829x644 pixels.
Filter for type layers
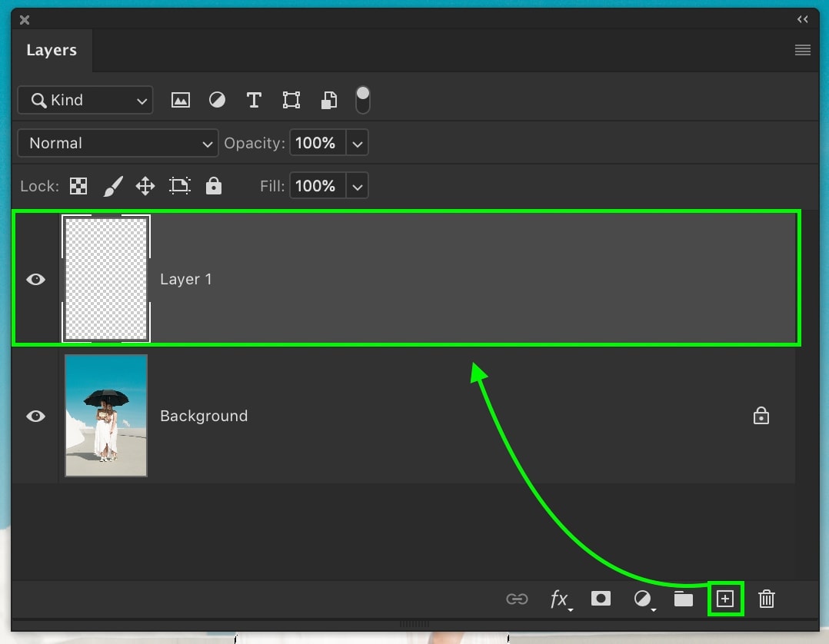click(254, 100)
